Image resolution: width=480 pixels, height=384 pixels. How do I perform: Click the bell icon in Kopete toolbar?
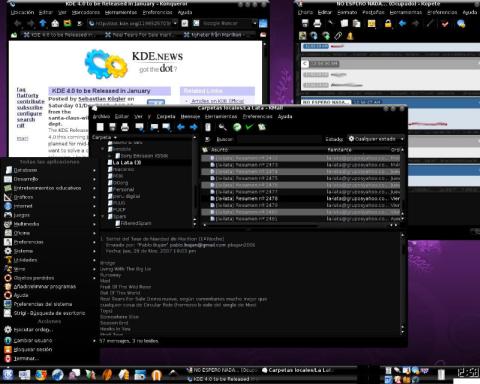point(350,36)
